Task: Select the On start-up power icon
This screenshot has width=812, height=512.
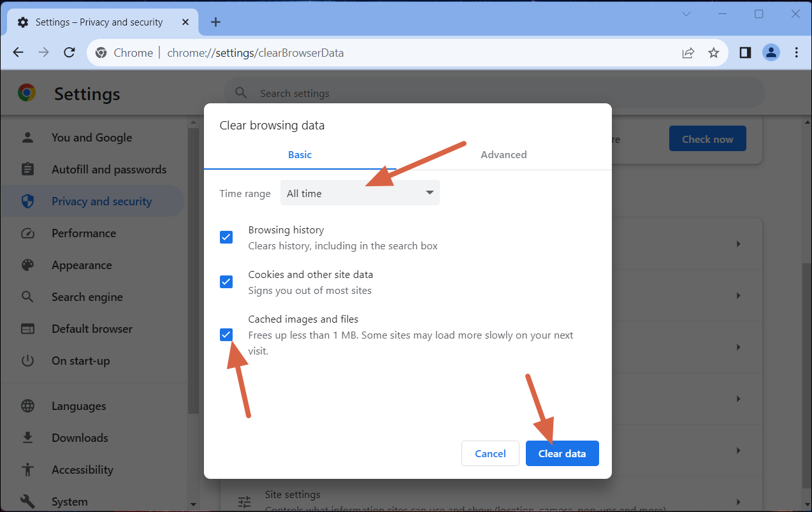Action: [28, 360]
